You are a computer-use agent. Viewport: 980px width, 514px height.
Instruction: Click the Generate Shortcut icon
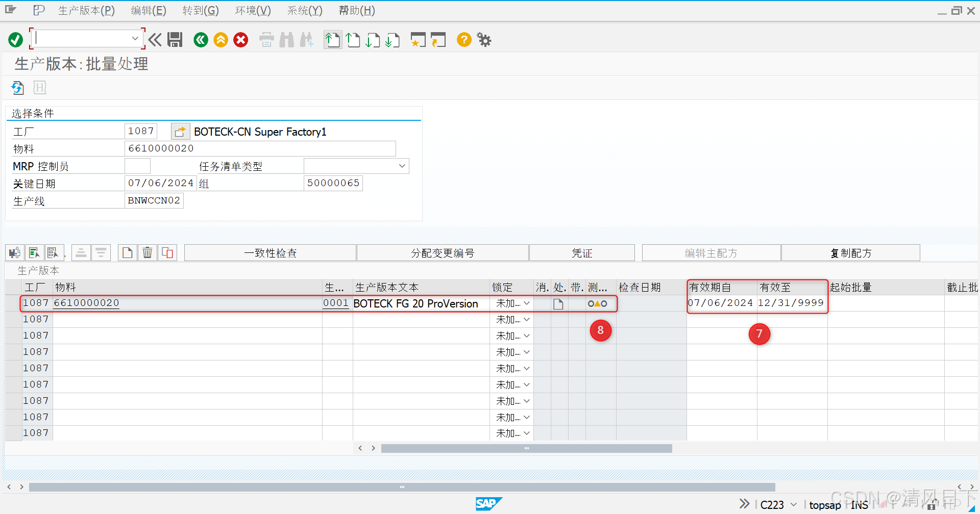[x=438, y=40]
